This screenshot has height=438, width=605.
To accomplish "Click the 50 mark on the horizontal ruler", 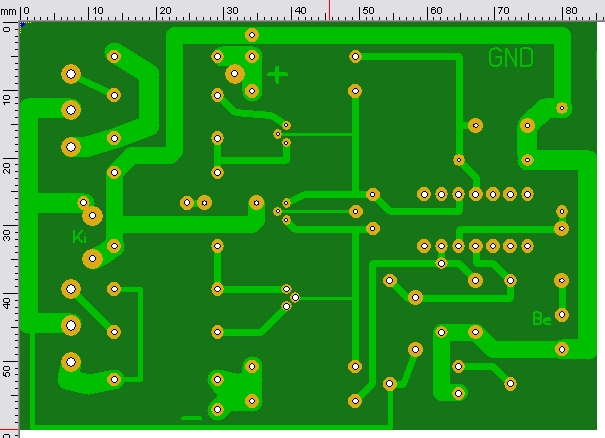I will coord(369,11).
